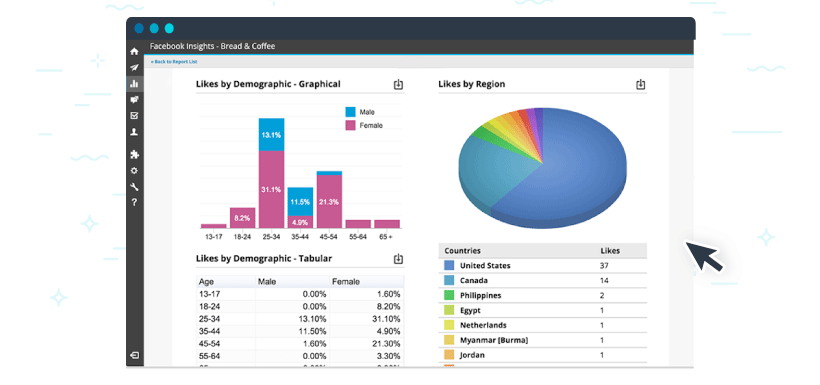Click the 25-34 female bar segment

pos(271,189)
